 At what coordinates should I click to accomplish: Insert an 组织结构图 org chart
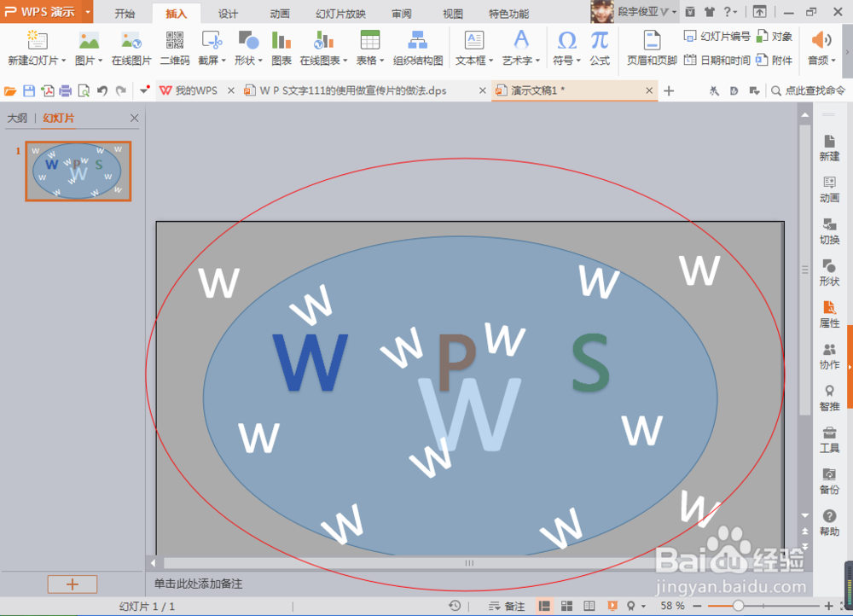click(418, 48)
